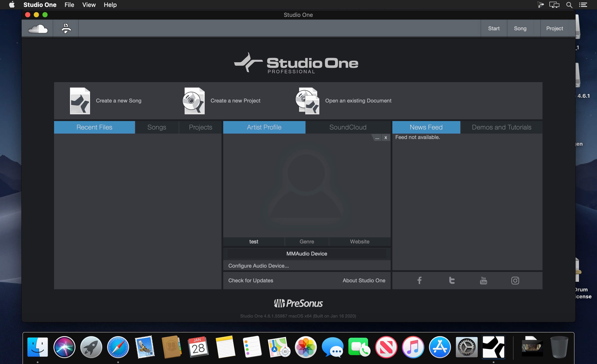Open Launchpad from the Dock
597x364 pixels.
click(91, 347)
